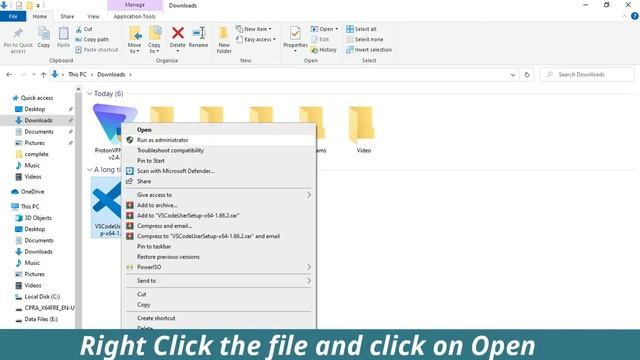Image resolution: width=640 pixels, height=360 pixels.
Task: Click Edit in the ribbon
Action: pos(320,39)
